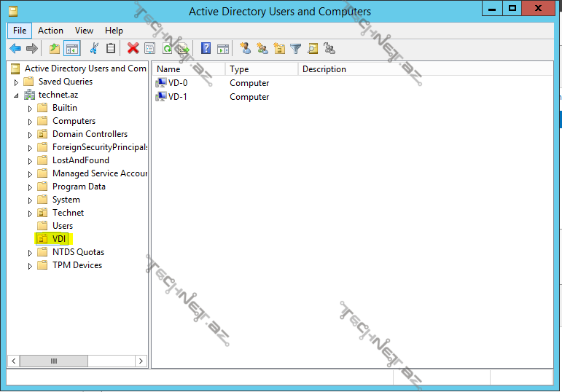The height and width of the screenshot is (392, 562).
Task: Click the tree pane horizontal scrollbar thumb
Action: 53,361
